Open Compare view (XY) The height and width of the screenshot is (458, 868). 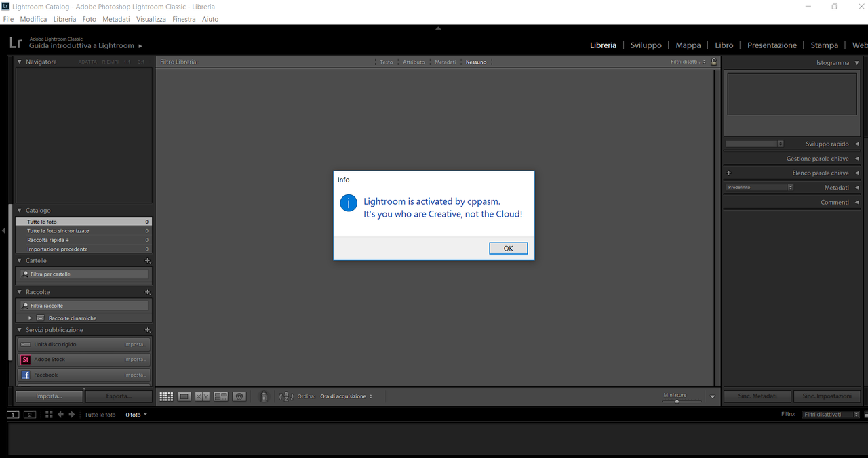point(202,396)
